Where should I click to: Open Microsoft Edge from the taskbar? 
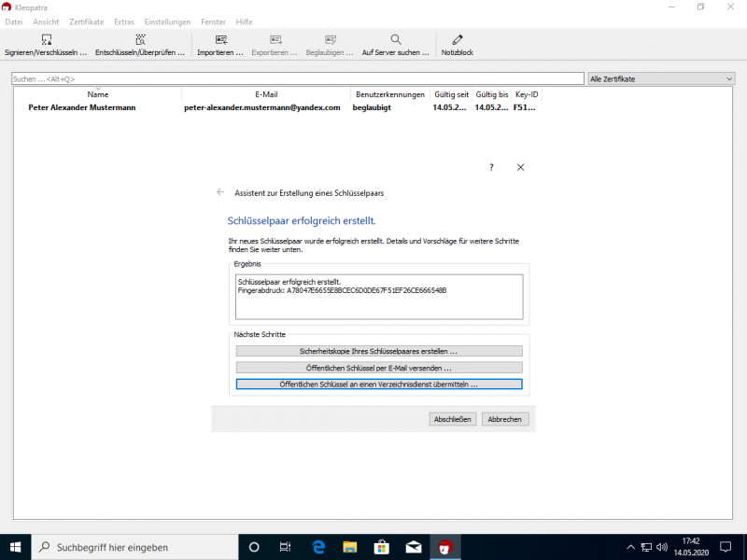coord(317,547)
